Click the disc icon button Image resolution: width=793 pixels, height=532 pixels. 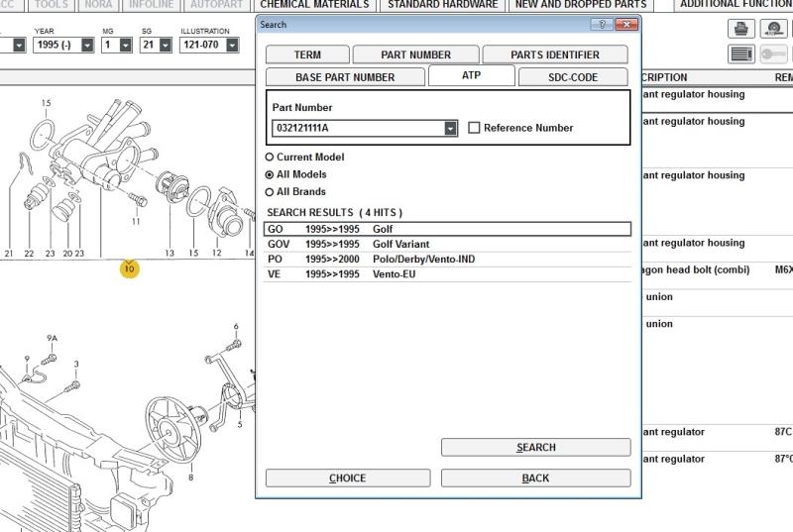coord(774,30)
